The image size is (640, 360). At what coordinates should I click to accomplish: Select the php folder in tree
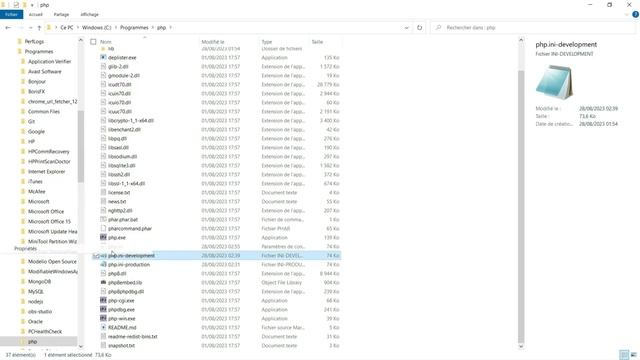33,342
